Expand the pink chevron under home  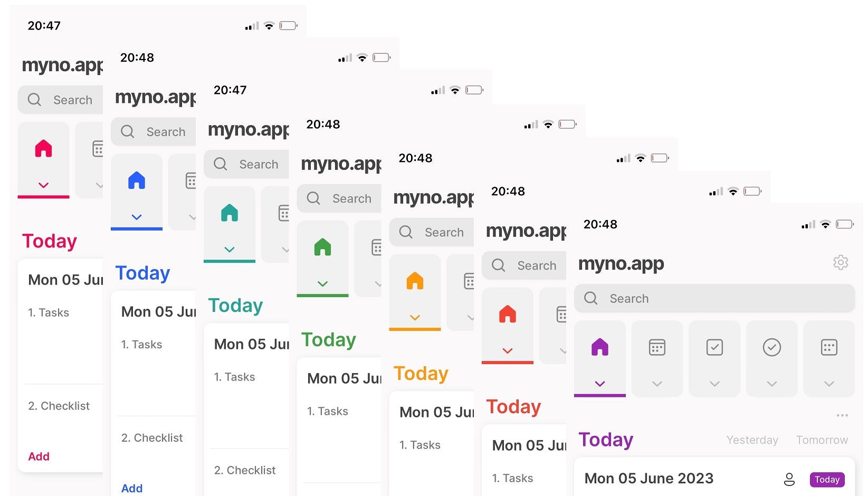(43, 185)
